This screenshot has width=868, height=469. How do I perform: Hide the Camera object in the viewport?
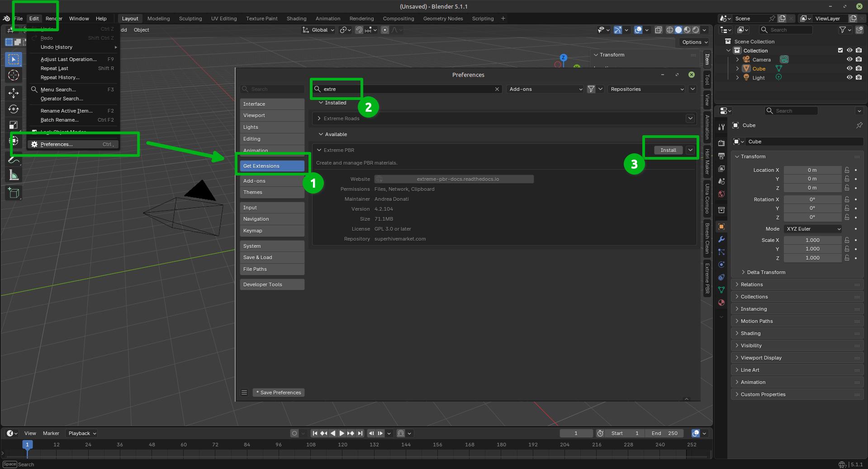click(x=849, y=60)
